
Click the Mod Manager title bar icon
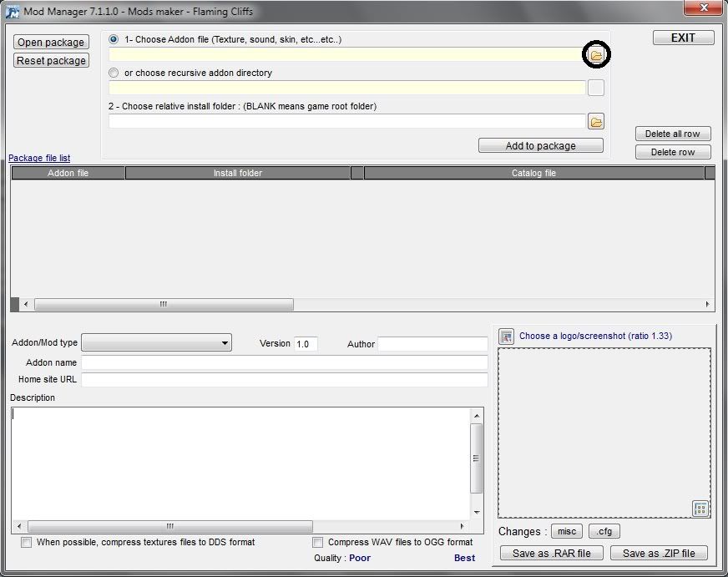[x=12, y=12]
